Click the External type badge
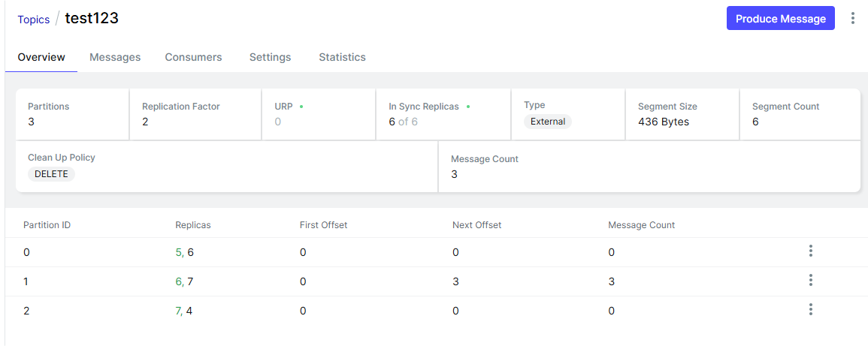This screenshot has width=868, height=346. pyautogui.click(x=548, y=122)
